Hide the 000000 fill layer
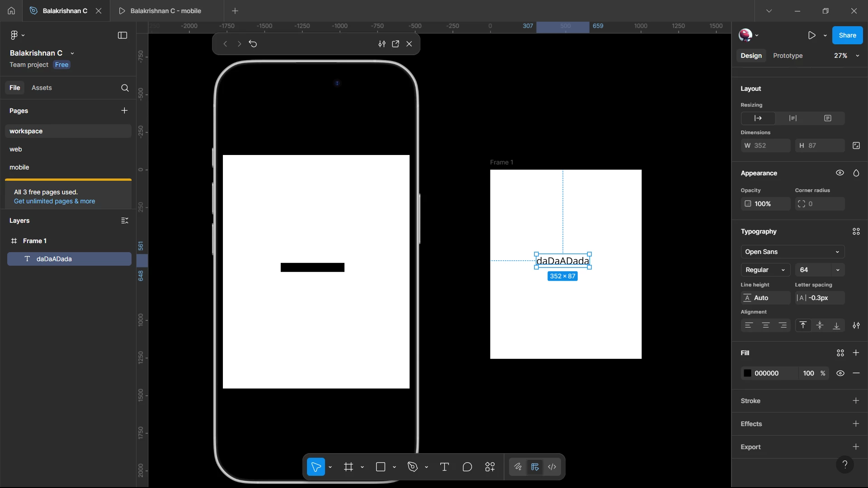 840,373
